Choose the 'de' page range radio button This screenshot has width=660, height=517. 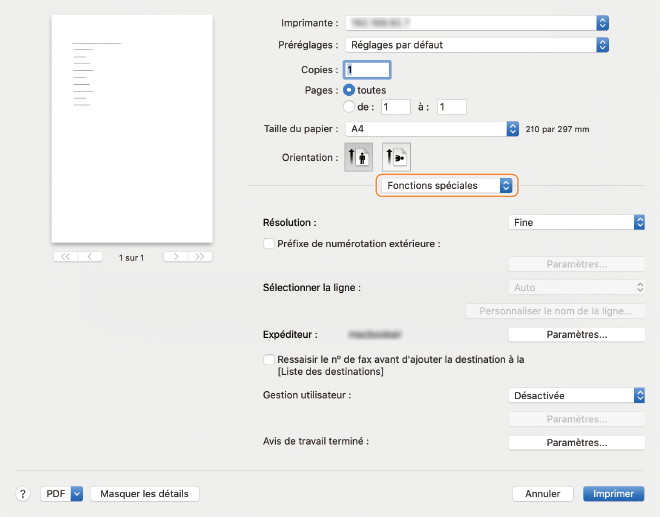[x=349, y=106]
